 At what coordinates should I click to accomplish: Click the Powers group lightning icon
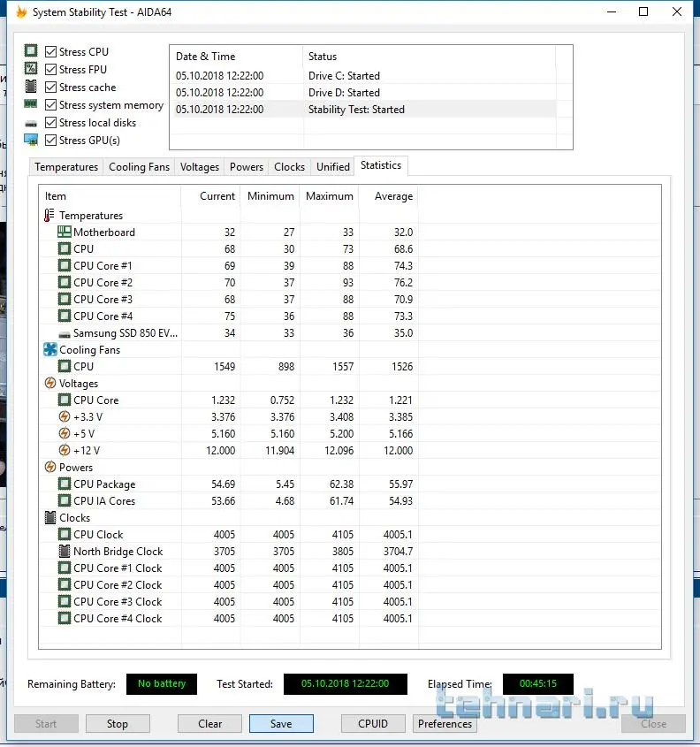click(x=50, y=467)
